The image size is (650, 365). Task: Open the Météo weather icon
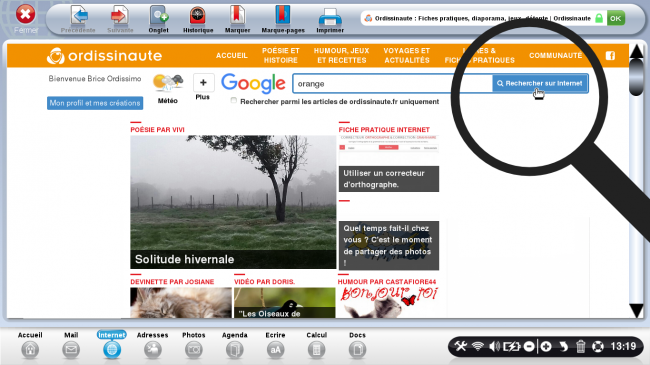pos(168,82)
